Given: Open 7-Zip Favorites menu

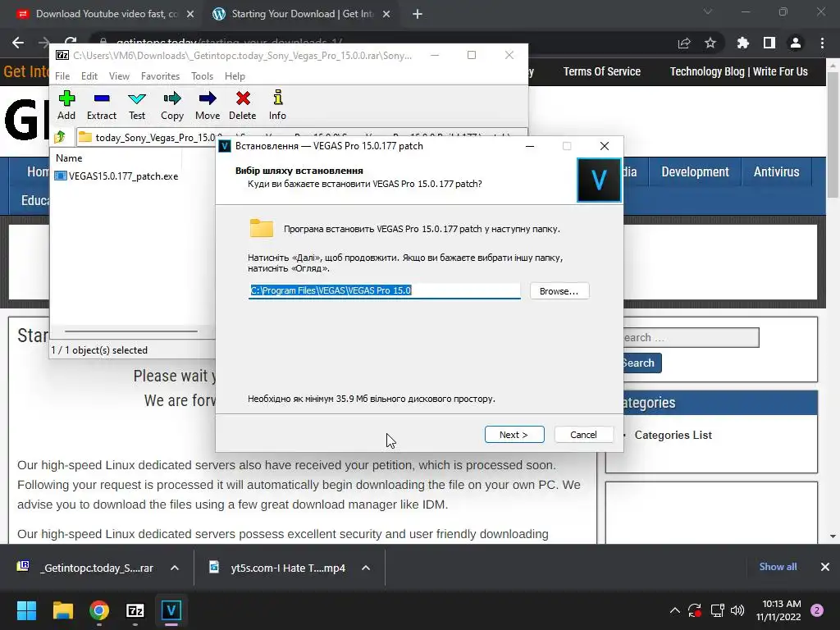Looking at the screenshot, I should [160, 76].
